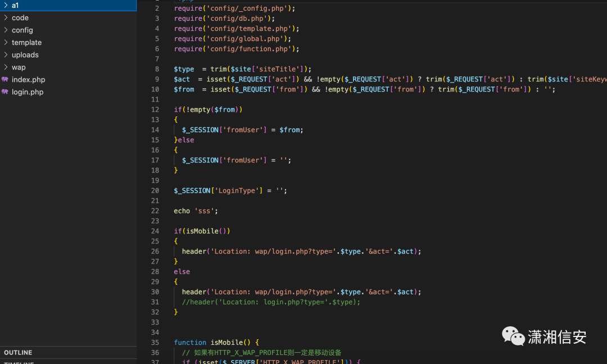This screenshot has width=607, height=364.
Task: Select the template folder name
Action: pyautogui.click(x=27, y=43)
